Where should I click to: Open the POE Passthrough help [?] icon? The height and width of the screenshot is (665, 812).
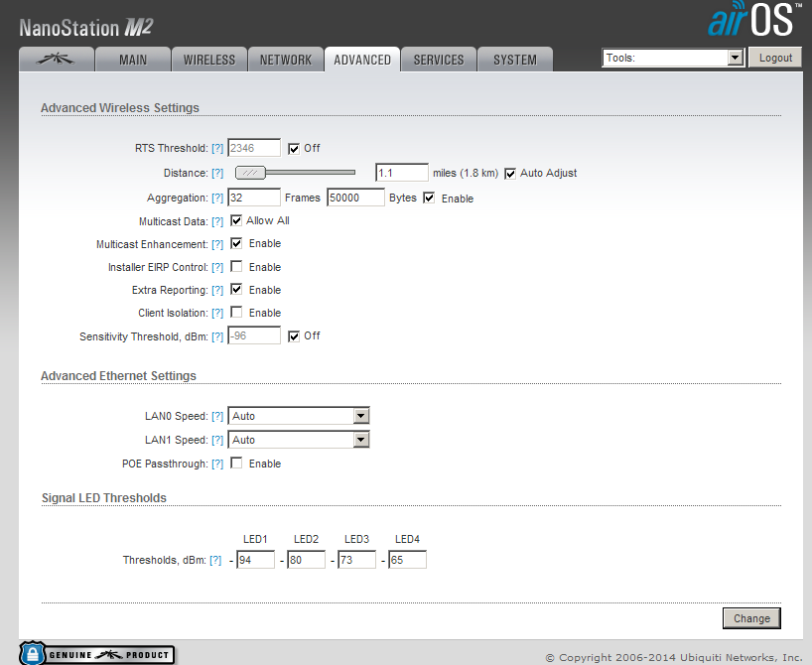[x=217, y=464]
